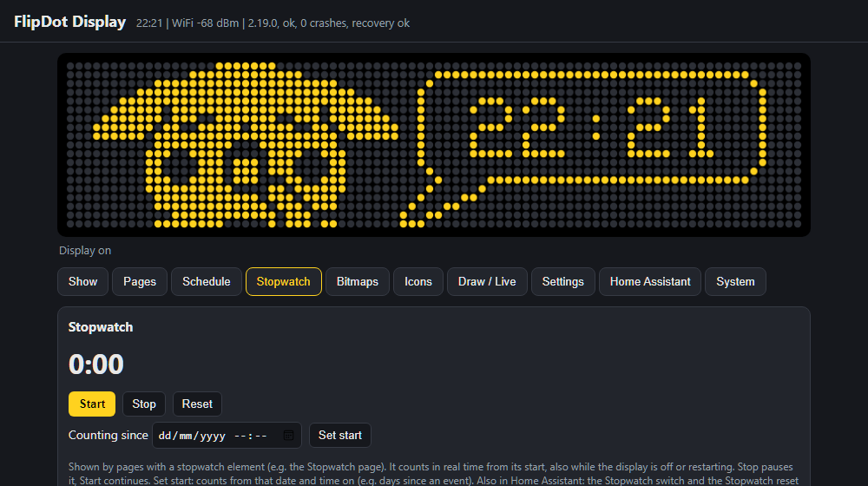Reset the stopwatch to zero
Image resolution: width=868 pixels, height=486 pixels.
pos(197,404)
